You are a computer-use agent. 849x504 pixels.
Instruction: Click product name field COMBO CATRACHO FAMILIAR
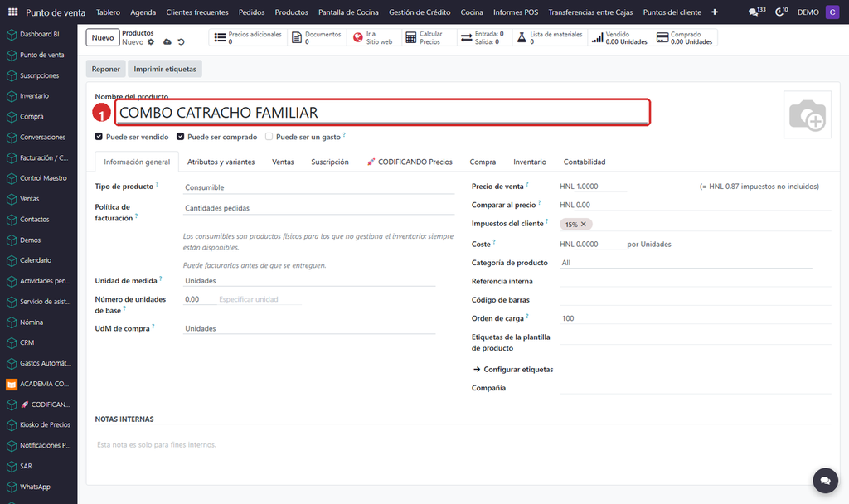[382, 113]
